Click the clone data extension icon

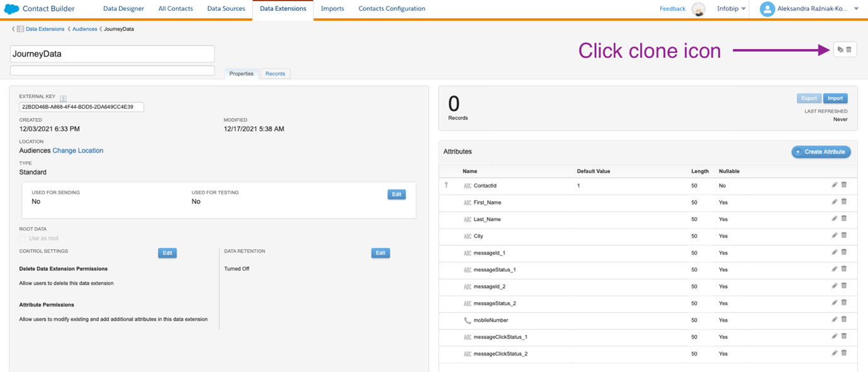coord(840,50)
